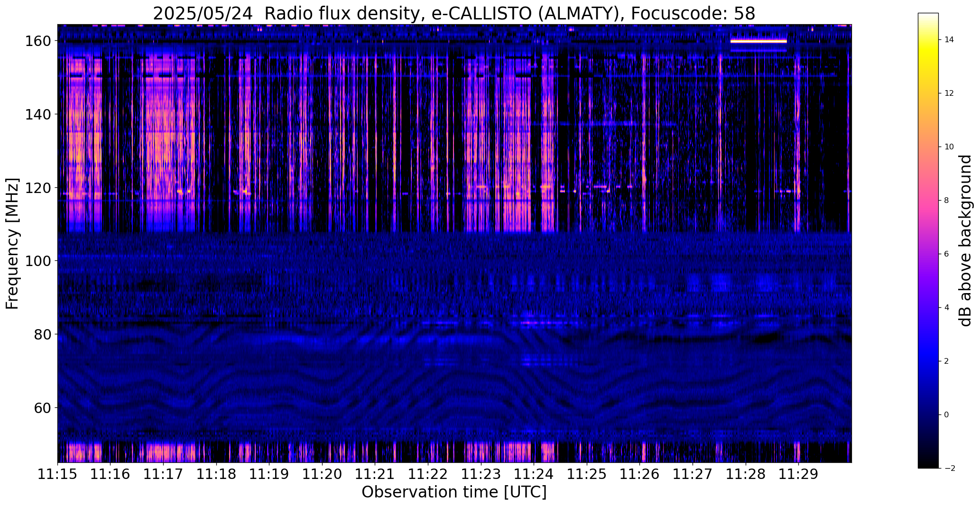This screenshot has width=980, height=506.
Task: Click the 100 frequency tick label
Action: click(x=38, y=261)
